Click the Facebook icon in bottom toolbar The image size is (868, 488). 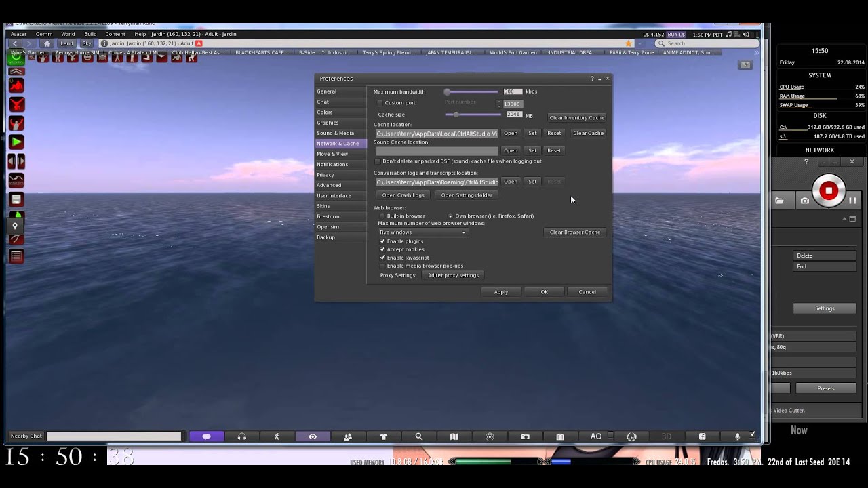(702, 436)
